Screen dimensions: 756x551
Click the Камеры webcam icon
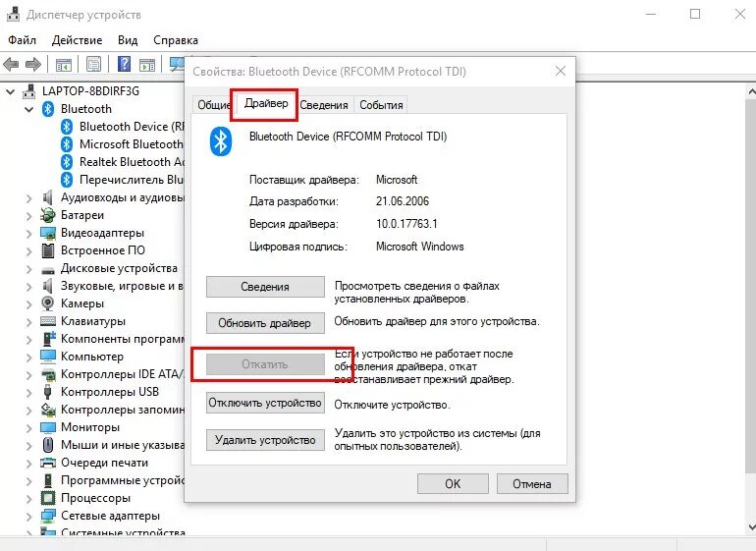coord(48,303)
